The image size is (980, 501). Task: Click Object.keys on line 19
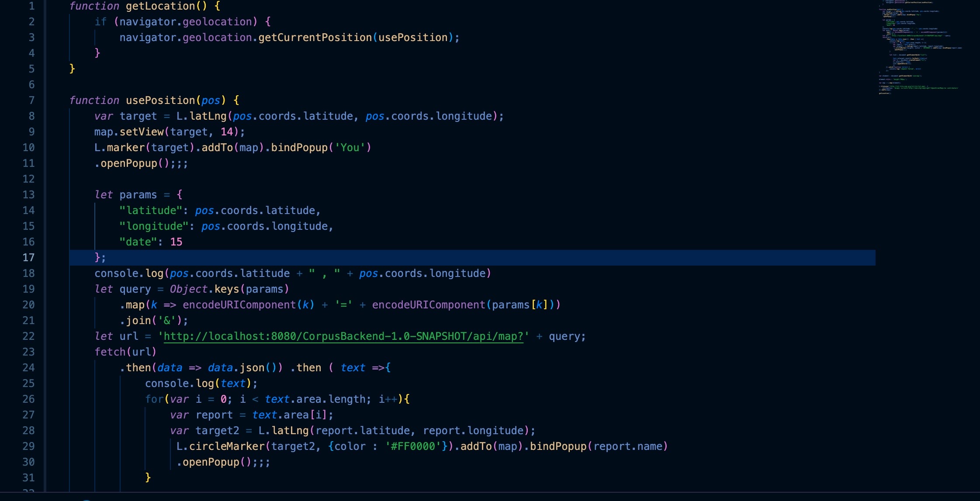(x=204, y=289)
